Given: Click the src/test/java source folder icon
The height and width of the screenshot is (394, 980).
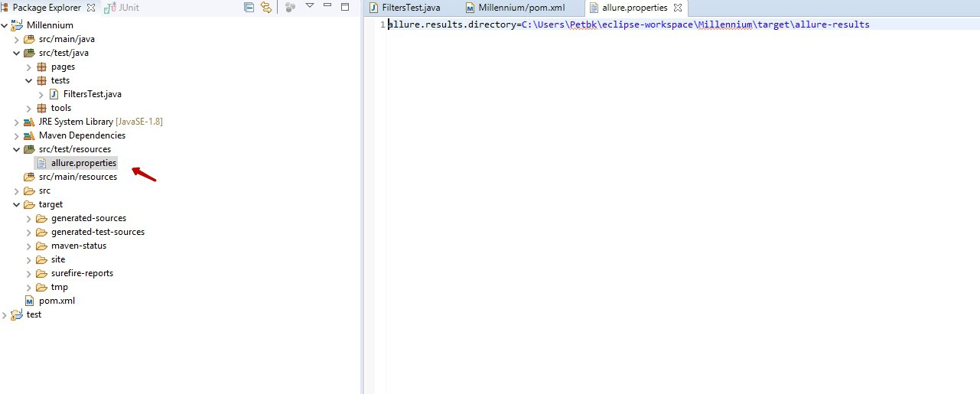Looking at the screenshot, I should (29, 53).
